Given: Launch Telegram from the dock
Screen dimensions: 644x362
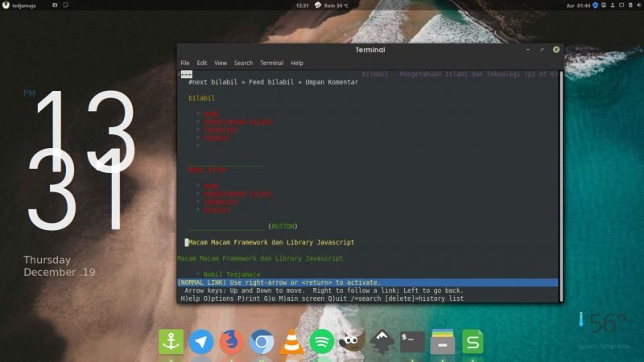Looking at the screenshot, I should click(x=201, y=341).
